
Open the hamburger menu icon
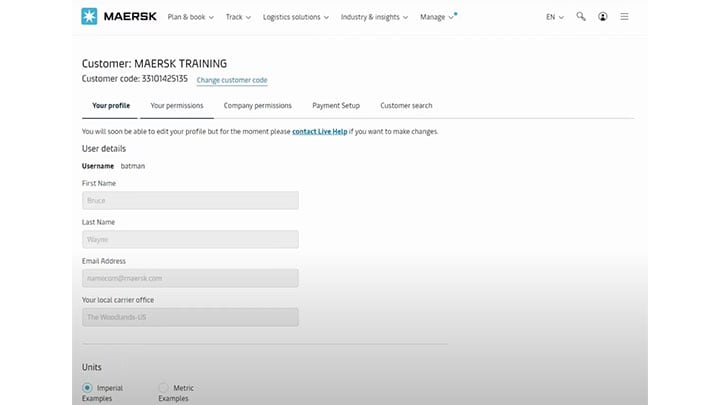pos(625,17)
